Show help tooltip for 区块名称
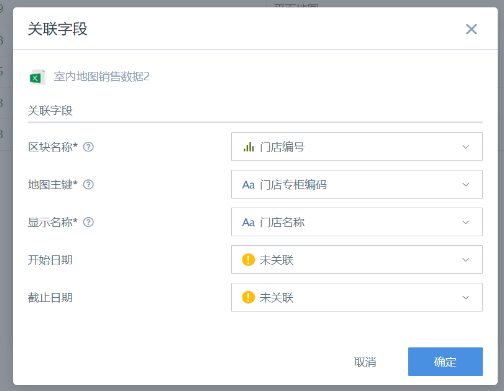 pos(88,147)
